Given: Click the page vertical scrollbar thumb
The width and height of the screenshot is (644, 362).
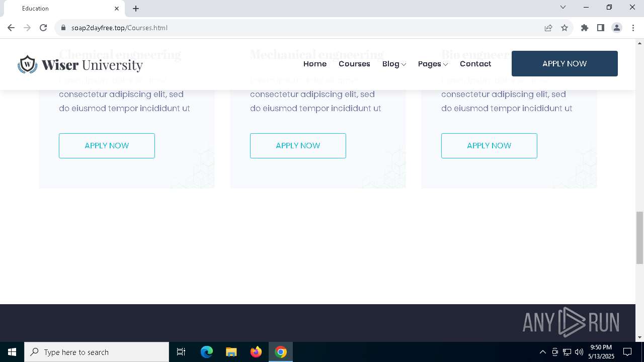Looking at the screenshot, I should [639, 238].
